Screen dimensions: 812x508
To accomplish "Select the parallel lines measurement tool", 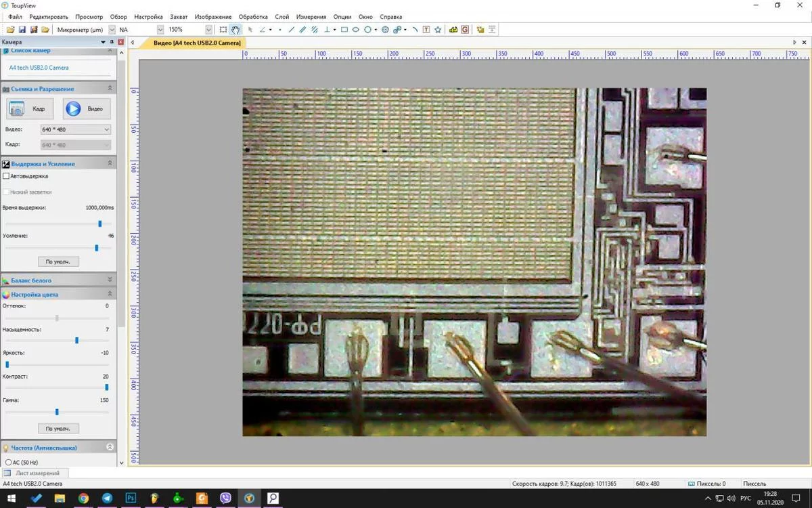I will (303, 30).
